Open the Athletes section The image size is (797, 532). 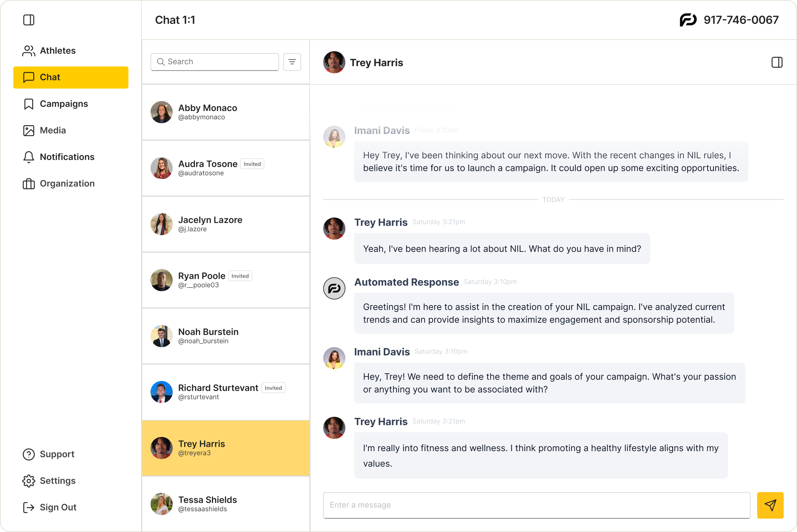click(x=70, y=50)
